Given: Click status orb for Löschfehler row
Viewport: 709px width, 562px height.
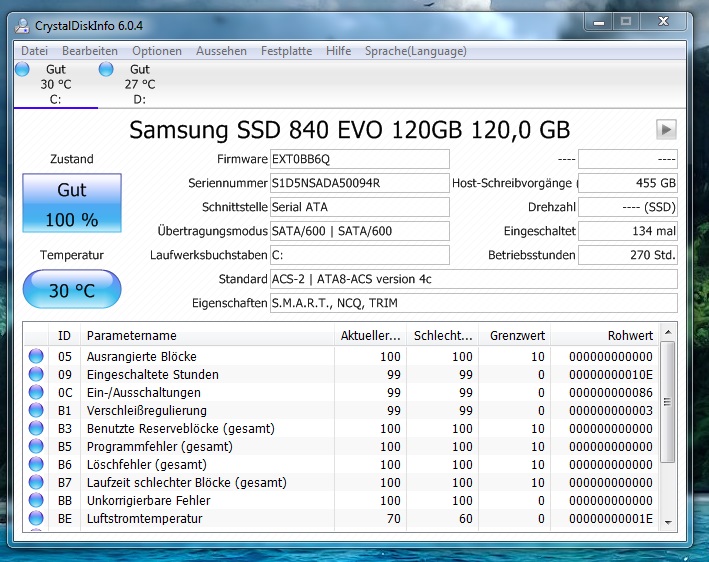Looking at the screenshot, I should tap(36, 464).
